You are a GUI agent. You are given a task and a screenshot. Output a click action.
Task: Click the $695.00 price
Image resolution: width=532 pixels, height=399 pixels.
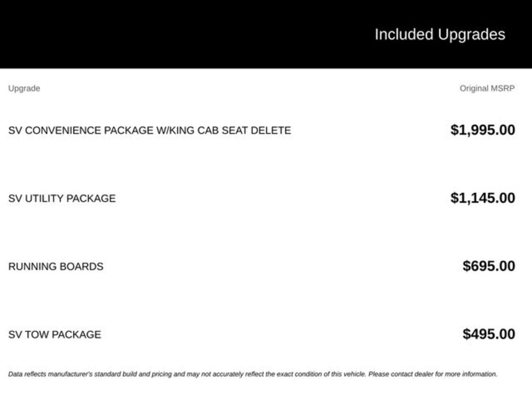[x=488, y=266]
